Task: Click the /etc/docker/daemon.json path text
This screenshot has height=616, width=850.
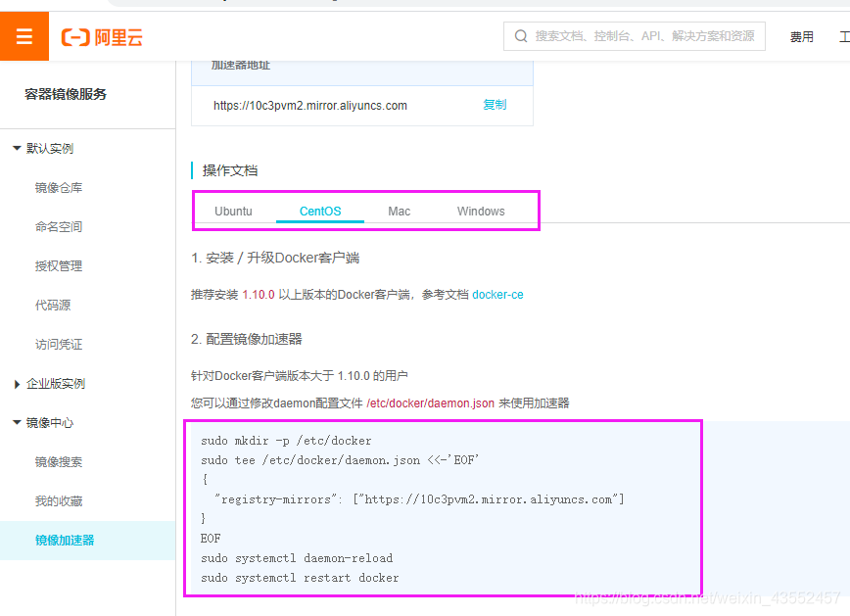Action: 431,403
